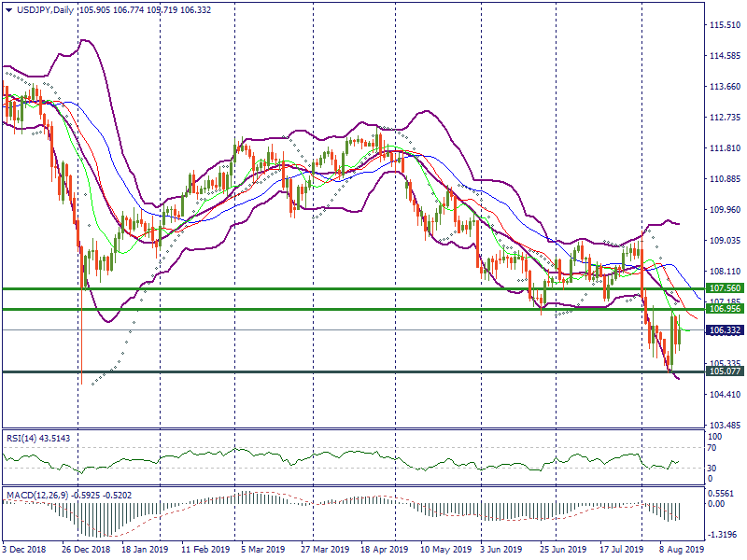Click the 70 level on RSI scale
This screenshot has width=747, height=560.
pos(714,449)
